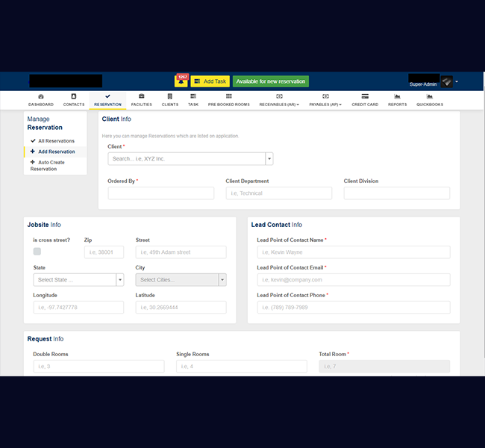
Task: Open the Select State dropdown
Action: coord(119,280)
